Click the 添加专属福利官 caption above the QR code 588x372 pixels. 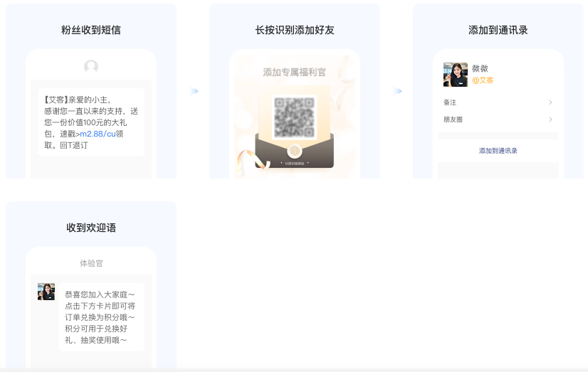[295, 72]
